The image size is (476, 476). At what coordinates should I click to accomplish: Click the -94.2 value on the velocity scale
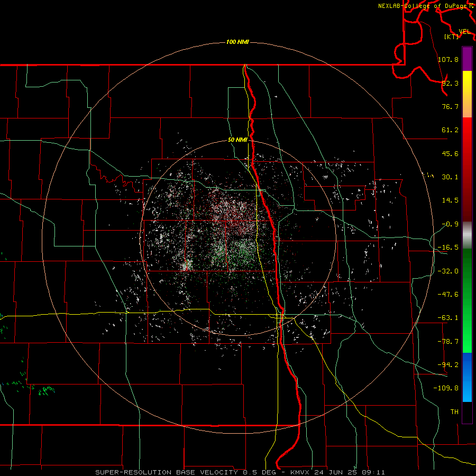pyautogui.click(x=448, y=364)
